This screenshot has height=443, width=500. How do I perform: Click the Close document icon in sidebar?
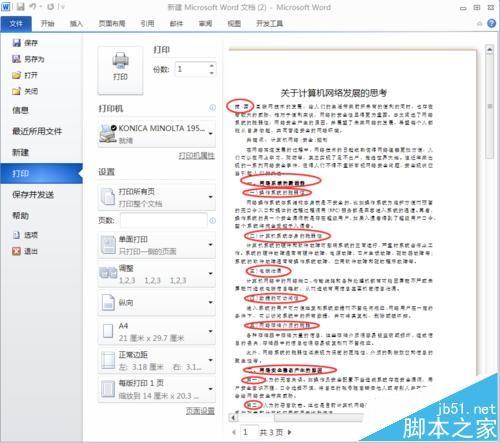[16, 91]
